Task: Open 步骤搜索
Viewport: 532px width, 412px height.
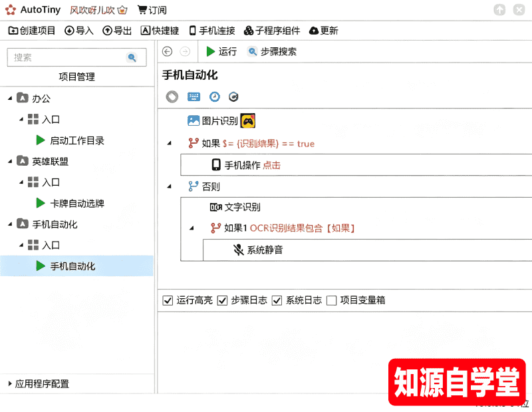Action: (x=272, y=51)
